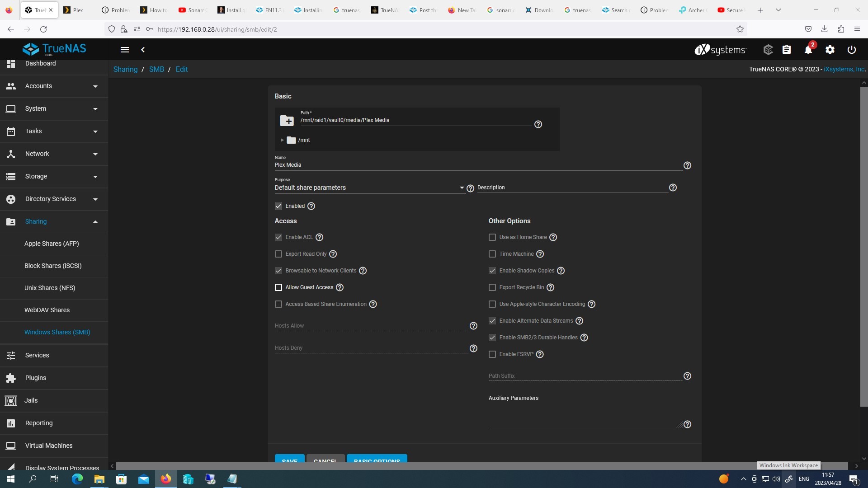Screen dimensions: 868x488
Task: Toggle Browsable to Network Clients
Action: click(278, 271)
